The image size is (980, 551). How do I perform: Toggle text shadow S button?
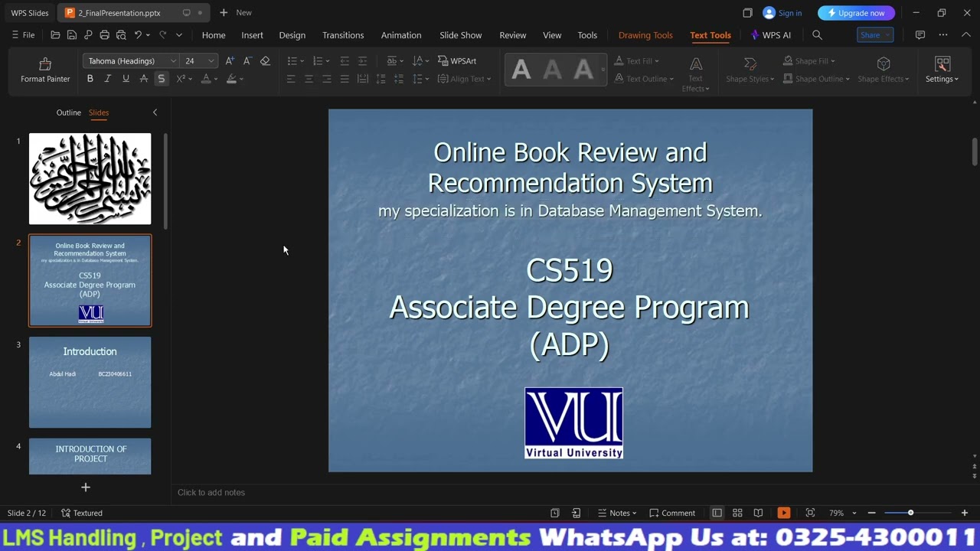tap(161, 79)
